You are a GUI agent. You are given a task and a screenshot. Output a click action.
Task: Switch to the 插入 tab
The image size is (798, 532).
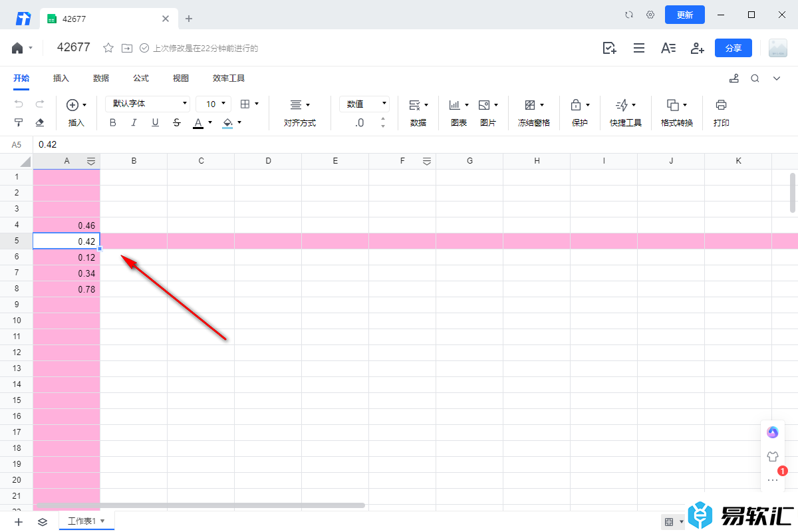(61, 78)
